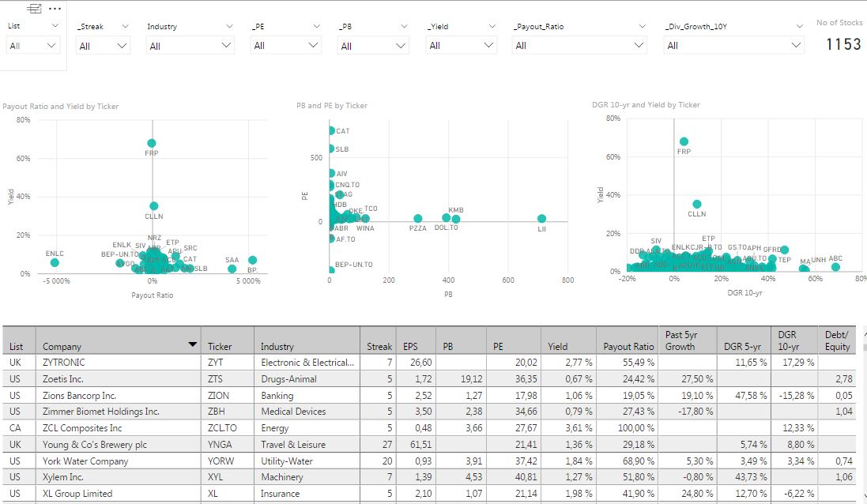Select the CLLN point in DGR 10-yr chart

coord(695,204)
